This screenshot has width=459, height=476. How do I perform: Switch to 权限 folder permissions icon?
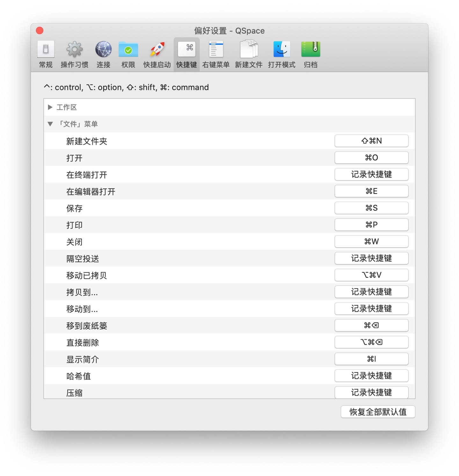[x=128, y=49]
